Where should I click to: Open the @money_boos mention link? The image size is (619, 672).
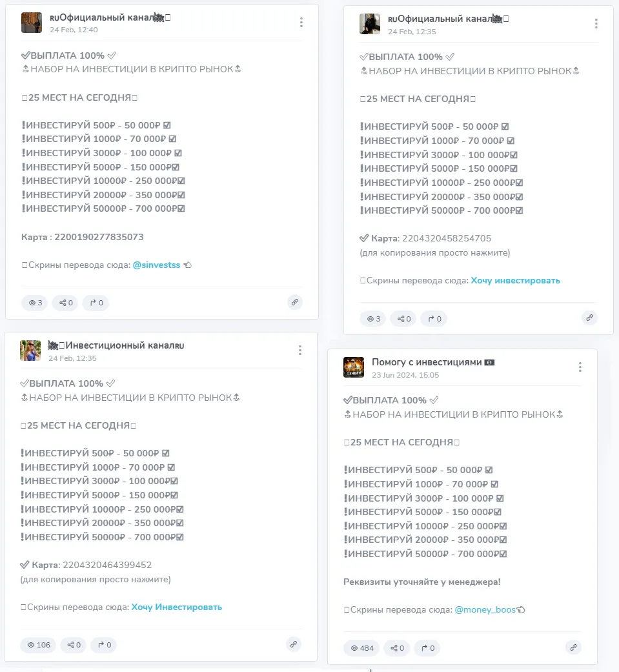pos(485,609)
